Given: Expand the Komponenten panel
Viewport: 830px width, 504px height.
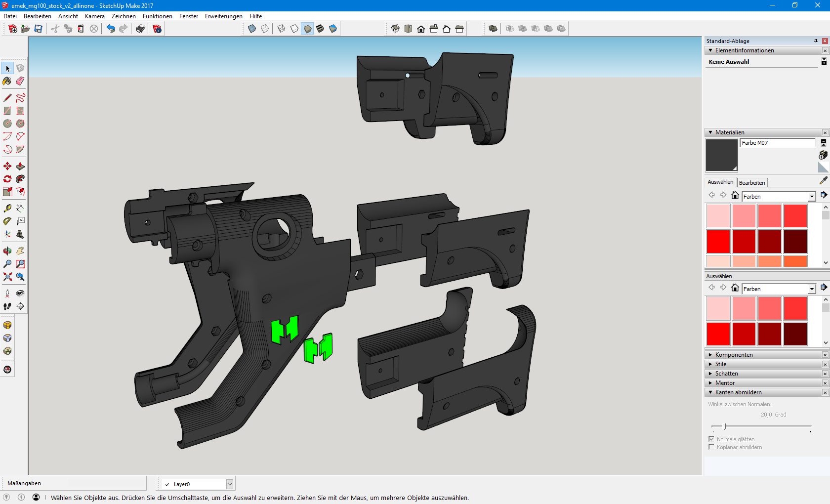Looking at the screenshot, I should coord(710,355).
